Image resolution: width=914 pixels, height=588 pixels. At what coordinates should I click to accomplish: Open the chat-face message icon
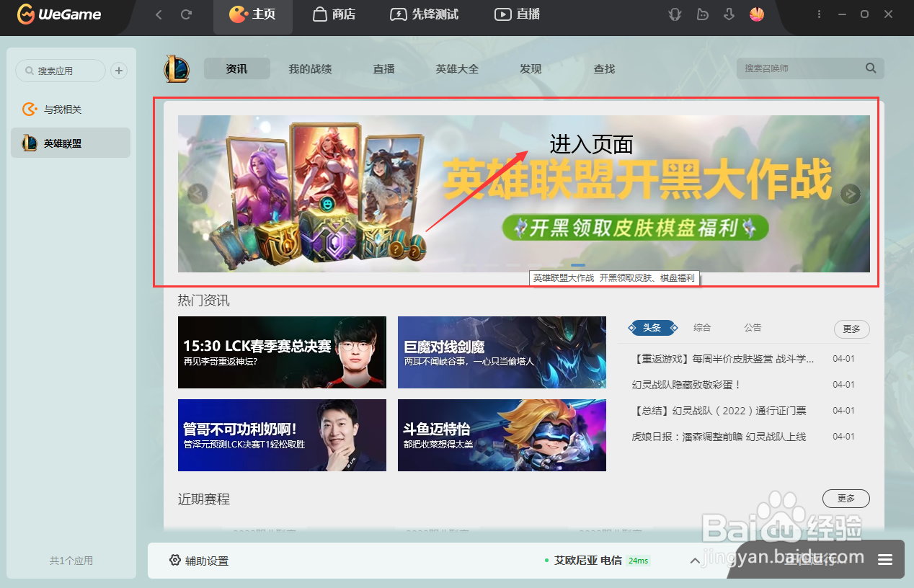(702, 14)
